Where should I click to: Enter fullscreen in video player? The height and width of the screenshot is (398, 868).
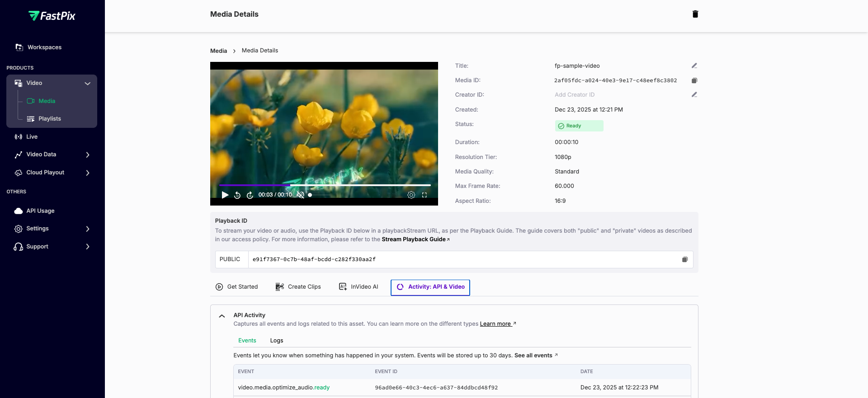point(425,195)
